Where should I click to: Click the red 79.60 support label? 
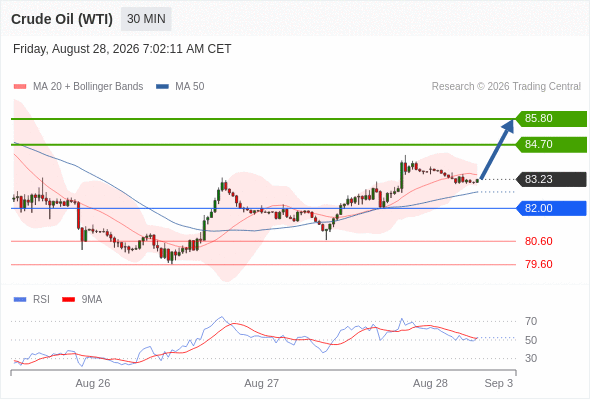pos(538,264)
